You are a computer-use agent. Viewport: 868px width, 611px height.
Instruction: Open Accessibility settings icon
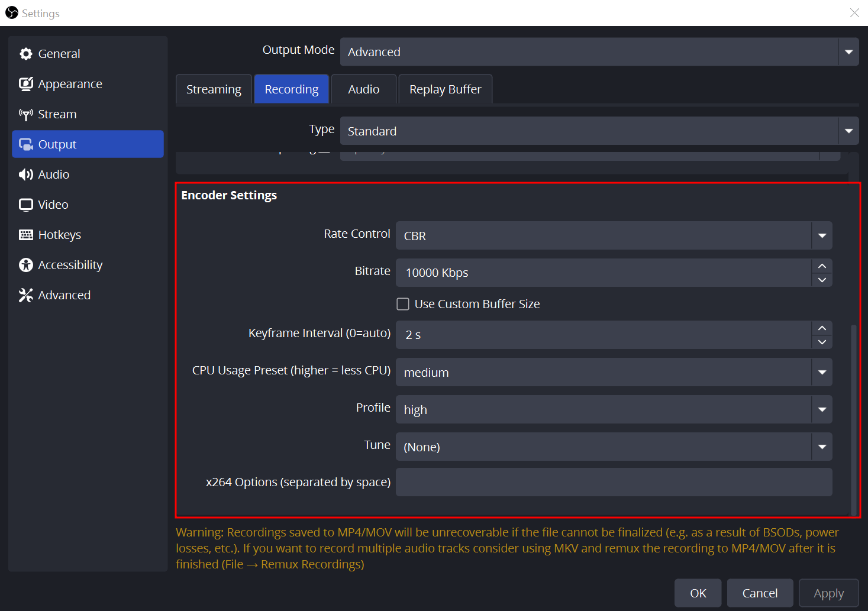[x=26, y=265]
